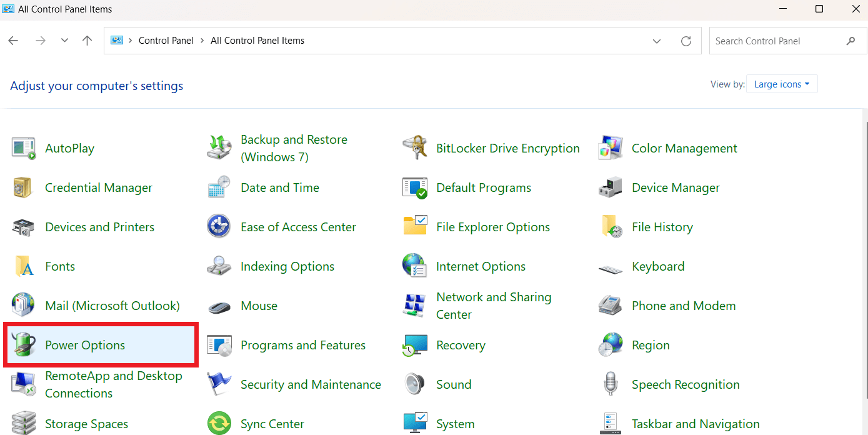Click the File History text label

(662, 227)
